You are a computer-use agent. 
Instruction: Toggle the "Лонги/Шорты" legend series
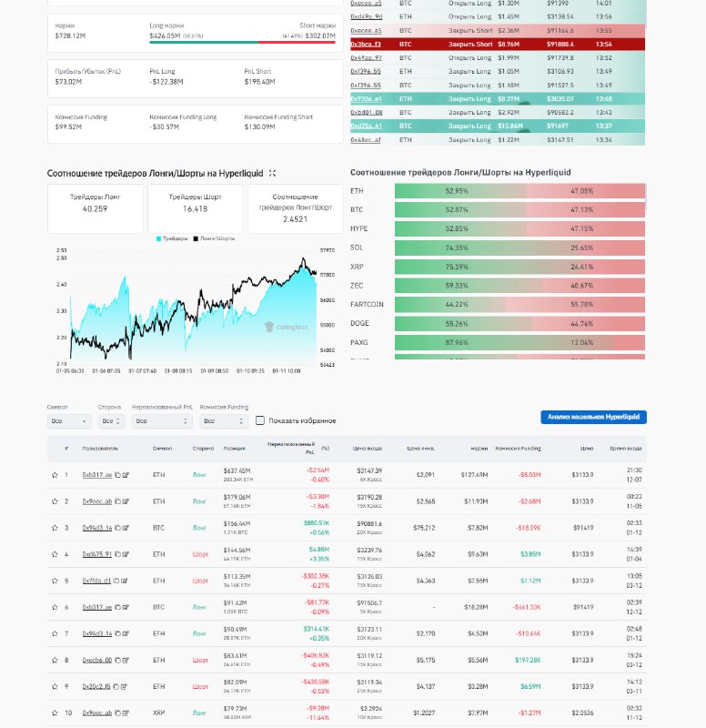[214, 238]
